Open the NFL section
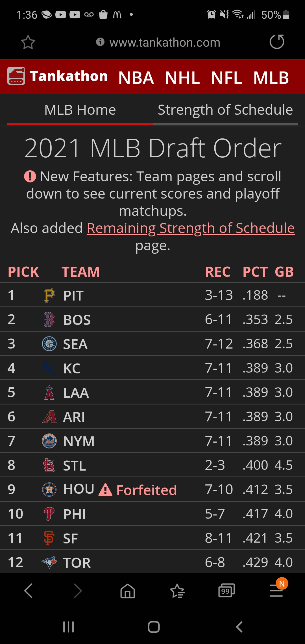305x644 pixels. coord(226,78)
